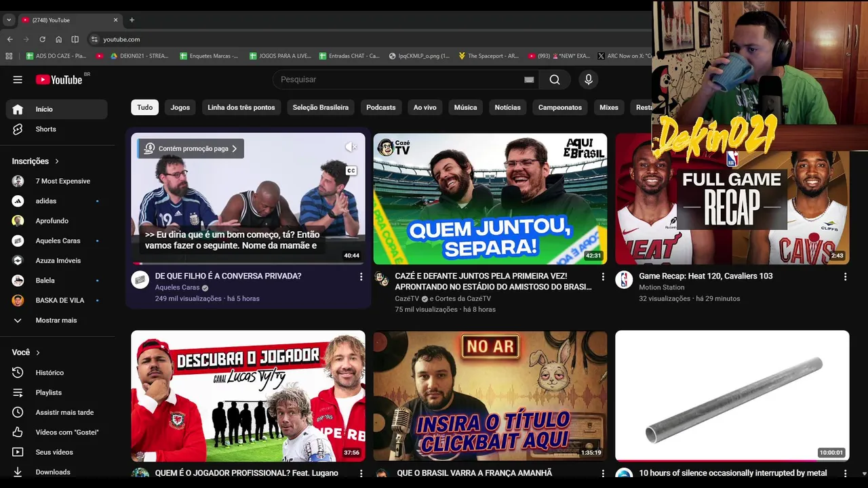The width and height of the screenshot is (868, 488).
Task: Open QUEM JUNTOU, SEPARA! video thumbnail
Action: tap(490, 199)
